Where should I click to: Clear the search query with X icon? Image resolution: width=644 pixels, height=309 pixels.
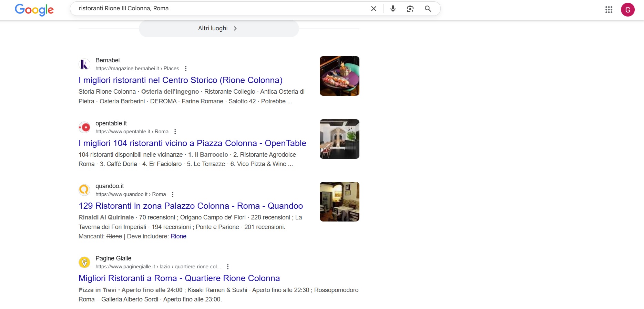[x=374, y=9]
